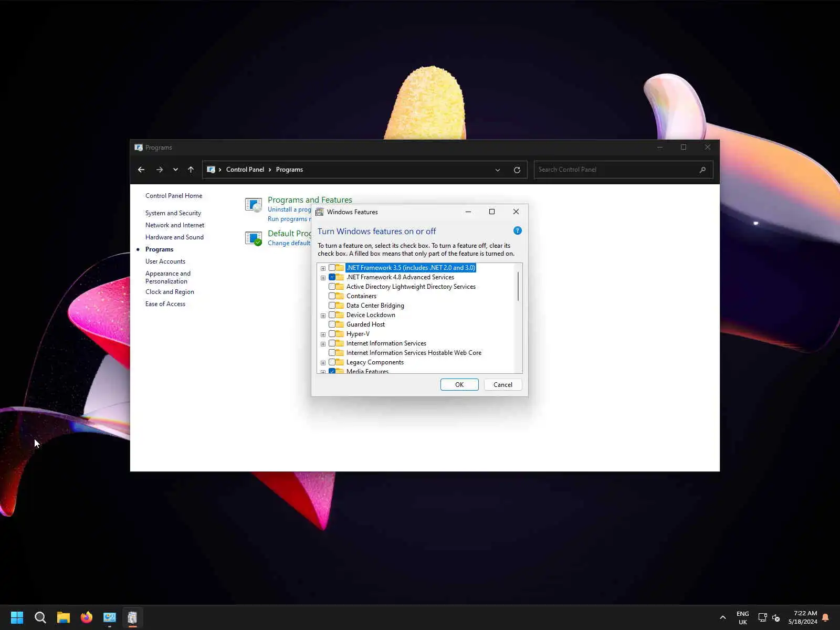Select System and Security category
This screenshot has width=840, height=630.
click(173, 213)
